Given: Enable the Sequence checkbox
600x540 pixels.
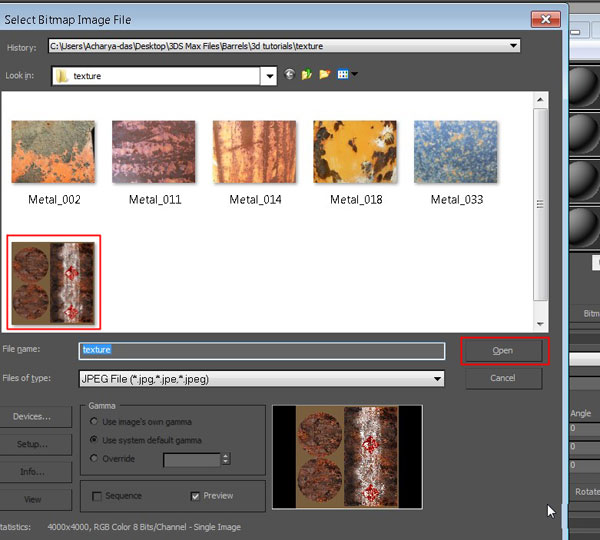Looking at the screenshot, I should [97, 496].
